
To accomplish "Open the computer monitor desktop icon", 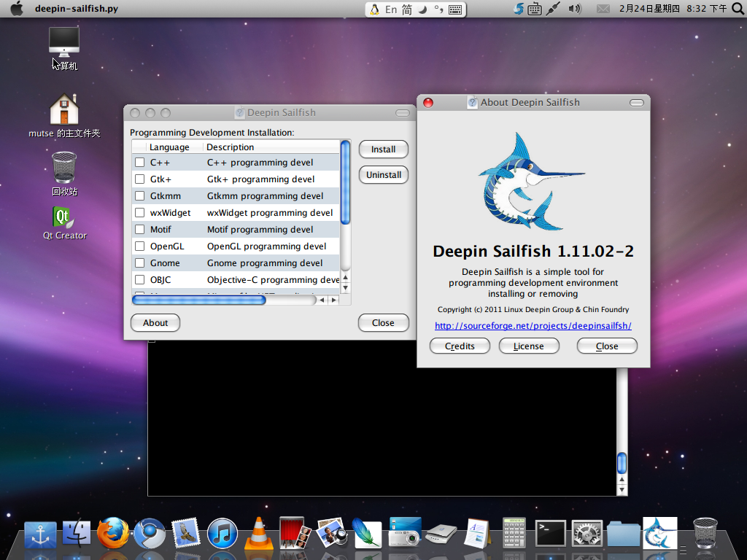I will pyautogui.click(x=64, y=49).
